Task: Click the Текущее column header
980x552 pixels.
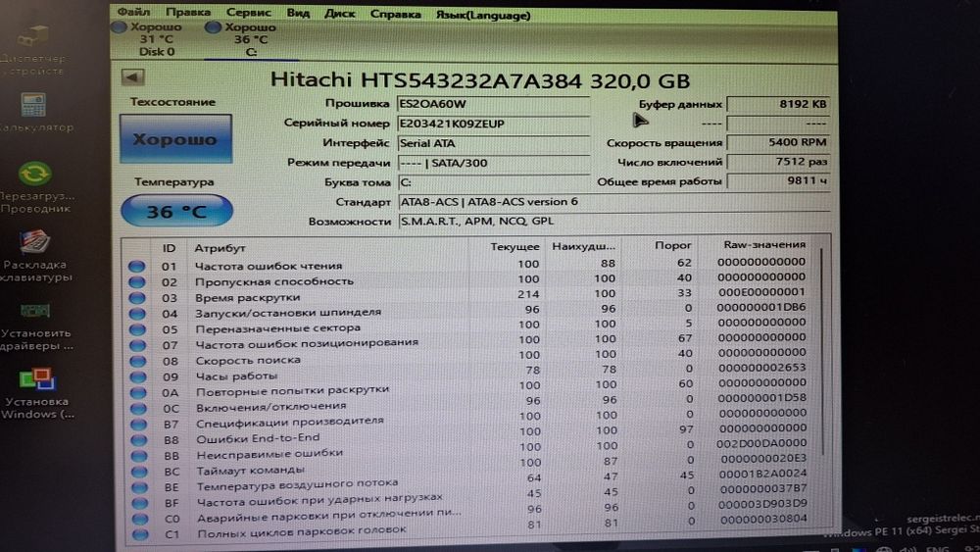Action: click(515, 247)
